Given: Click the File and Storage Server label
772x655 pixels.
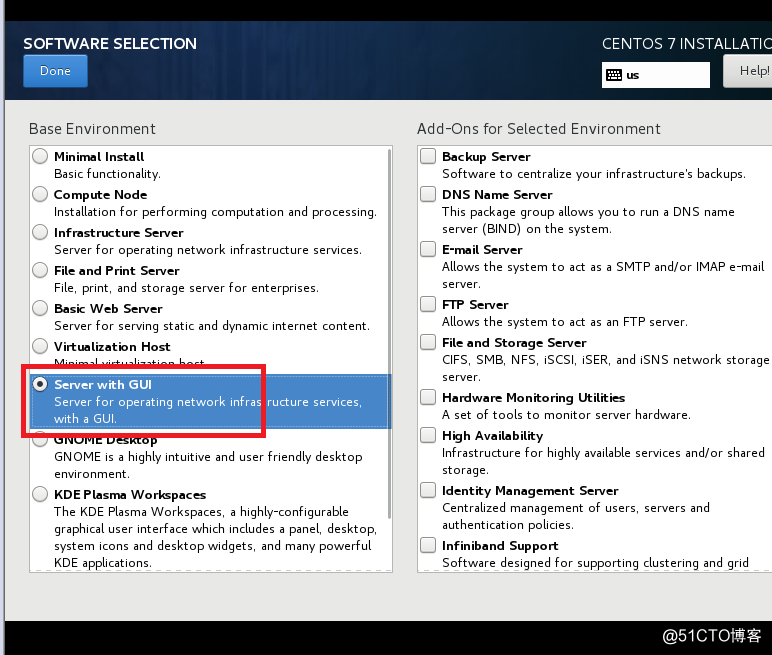Looking at the screenshot, I should pyautogui.click(x=514, y=343).
